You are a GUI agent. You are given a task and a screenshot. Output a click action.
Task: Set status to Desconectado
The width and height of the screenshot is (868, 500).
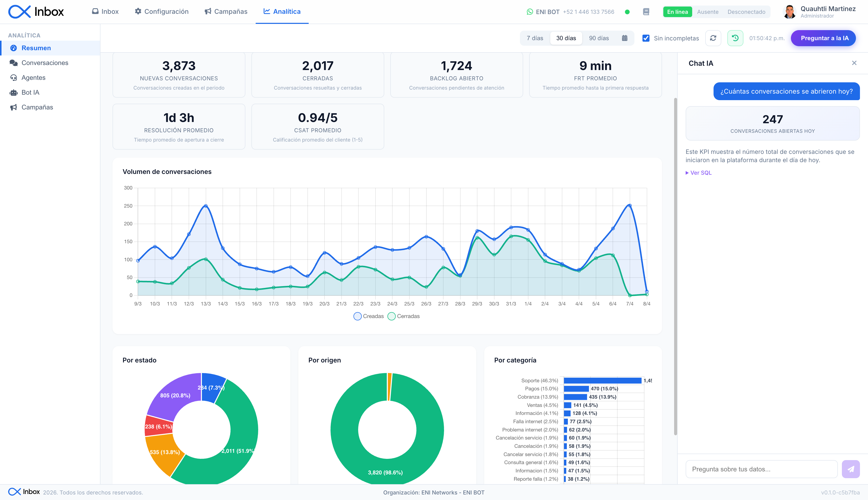[746, 12]
